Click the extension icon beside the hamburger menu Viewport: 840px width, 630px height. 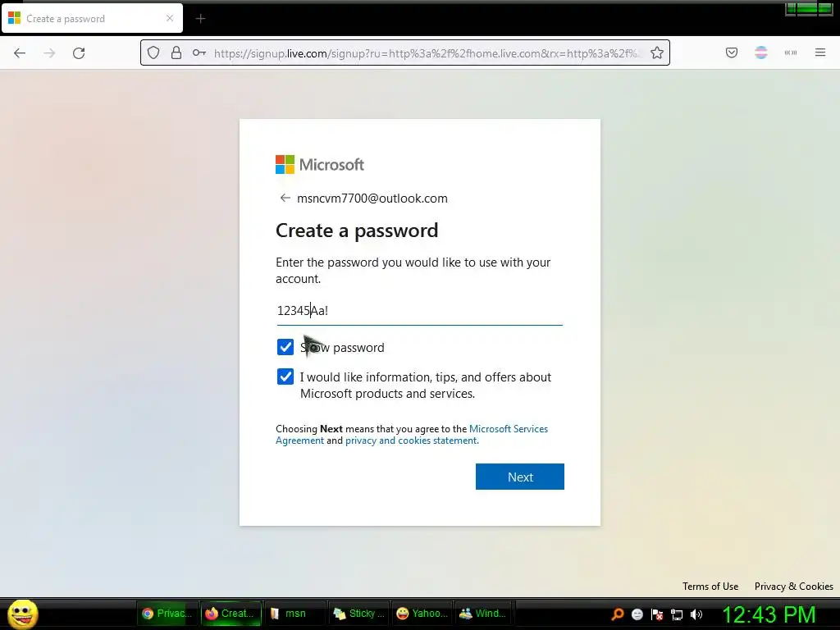coord(791,52)
